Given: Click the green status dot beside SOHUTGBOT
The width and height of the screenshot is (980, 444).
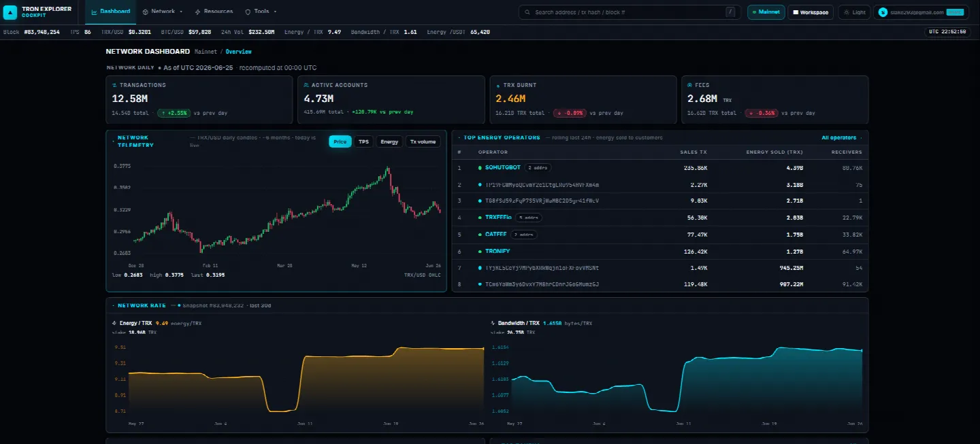Looking at the screenshot, I should 480,167.
